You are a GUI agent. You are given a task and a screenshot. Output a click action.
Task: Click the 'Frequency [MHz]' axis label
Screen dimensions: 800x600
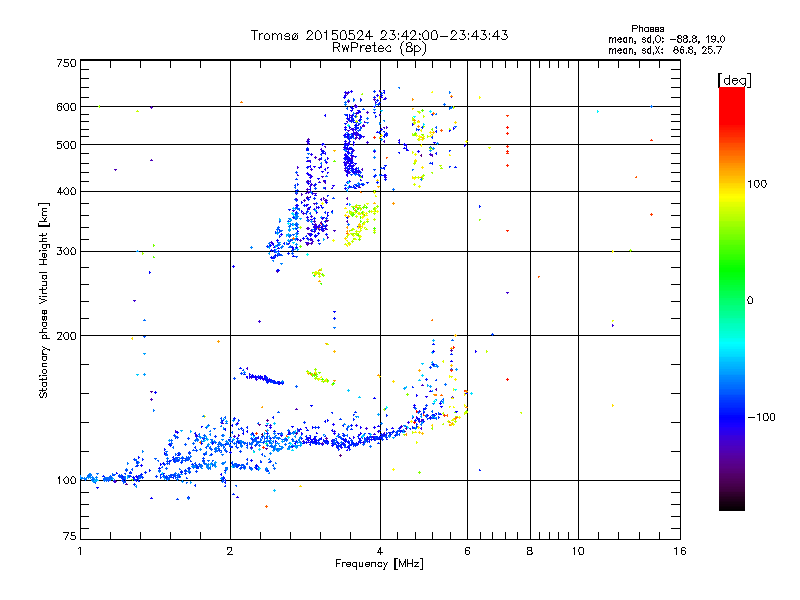point(379,564)
